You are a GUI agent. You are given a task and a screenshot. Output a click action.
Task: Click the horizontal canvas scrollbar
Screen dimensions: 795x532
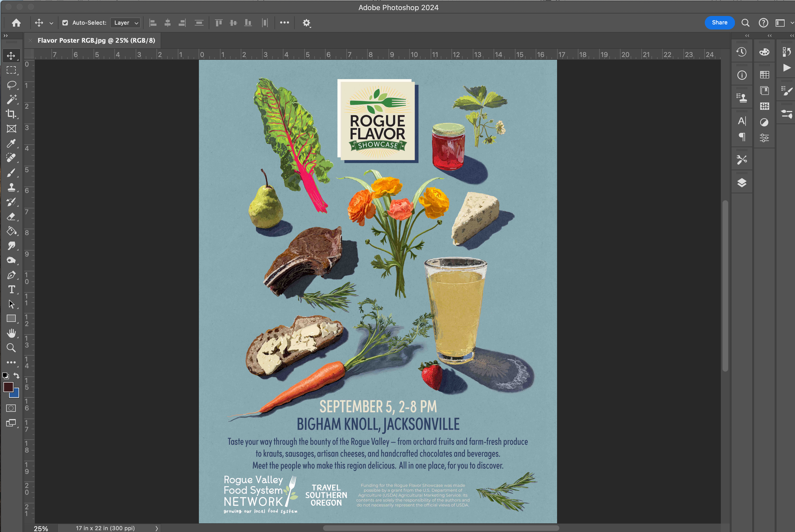point(441,528)
